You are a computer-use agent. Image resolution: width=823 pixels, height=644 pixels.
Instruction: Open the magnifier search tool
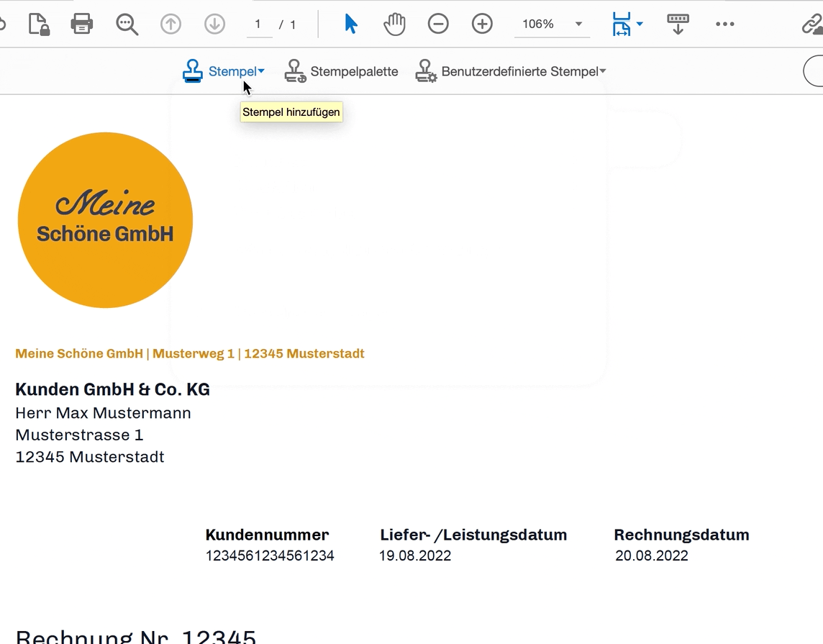(x=127, y=24)
